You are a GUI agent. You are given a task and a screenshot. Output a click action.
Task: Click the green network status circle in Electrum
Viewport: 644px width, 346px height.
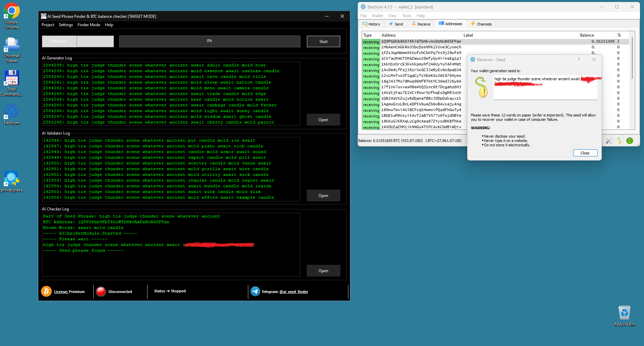click(x=630, y=141)
